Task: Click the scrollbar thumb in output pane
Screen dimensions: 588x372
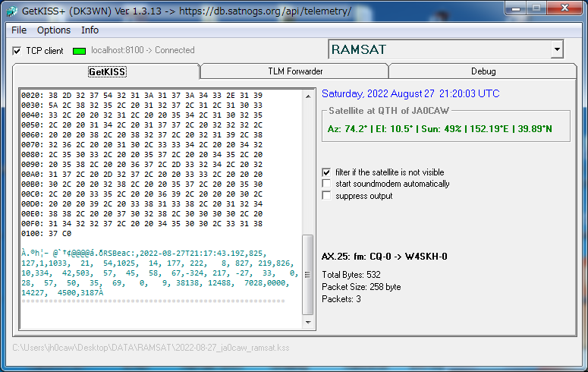Action: tap(307, 275)
